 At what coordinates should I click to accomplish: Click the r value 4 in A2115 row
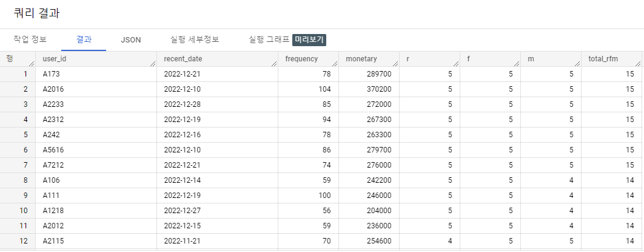point(429,241)
